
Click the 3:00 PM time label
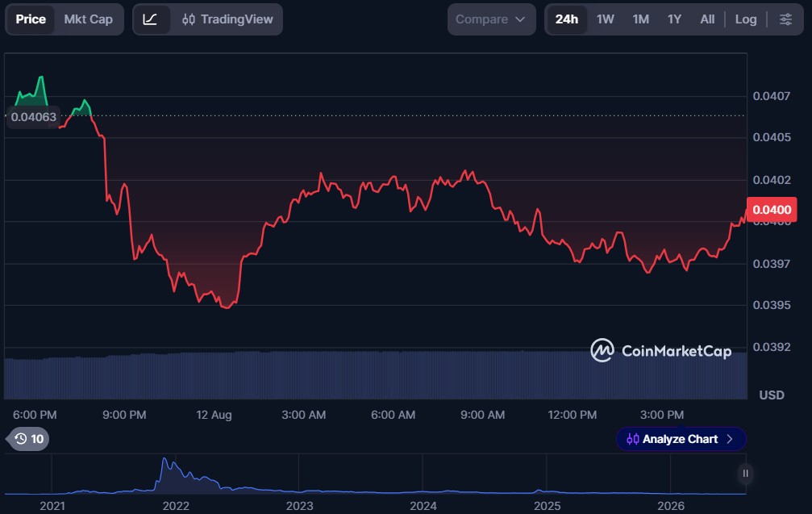tap(662, 415)
